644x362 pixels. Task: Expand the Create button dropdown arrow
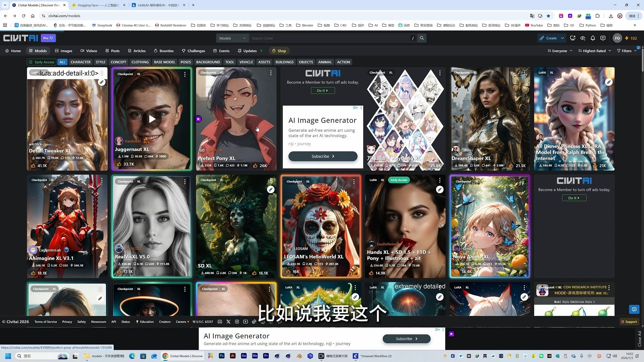coord(562,38)
